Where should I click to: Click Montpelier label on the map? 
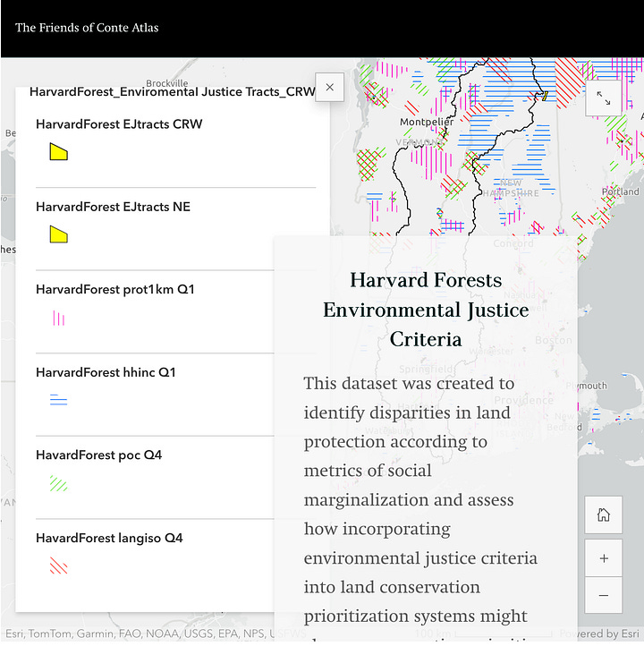[x=427, y=122]
